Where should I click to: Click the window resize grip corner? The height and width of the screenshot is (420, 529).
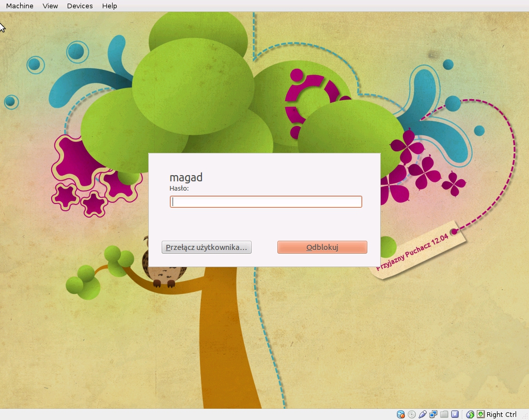tap(525, 416)
